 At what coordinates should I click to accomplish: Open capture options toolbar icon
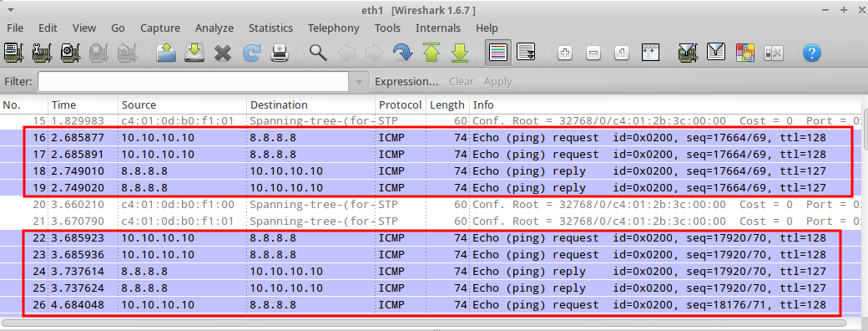click(42, 53)
